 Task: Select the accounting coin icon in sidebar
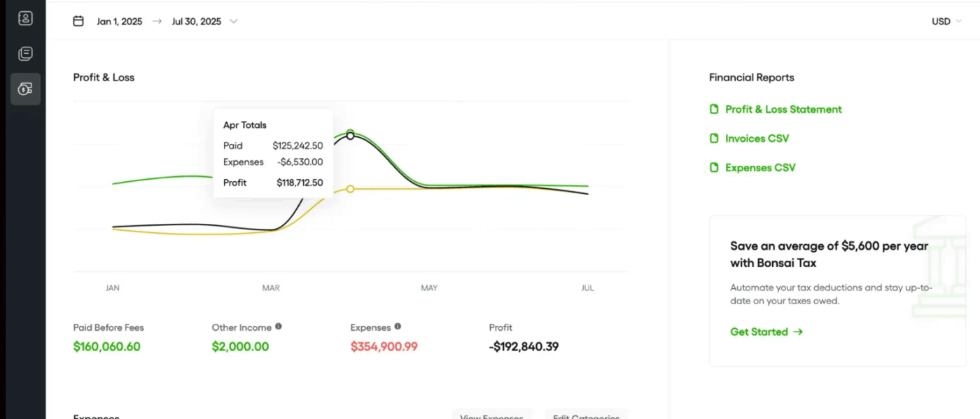(25, 89)
